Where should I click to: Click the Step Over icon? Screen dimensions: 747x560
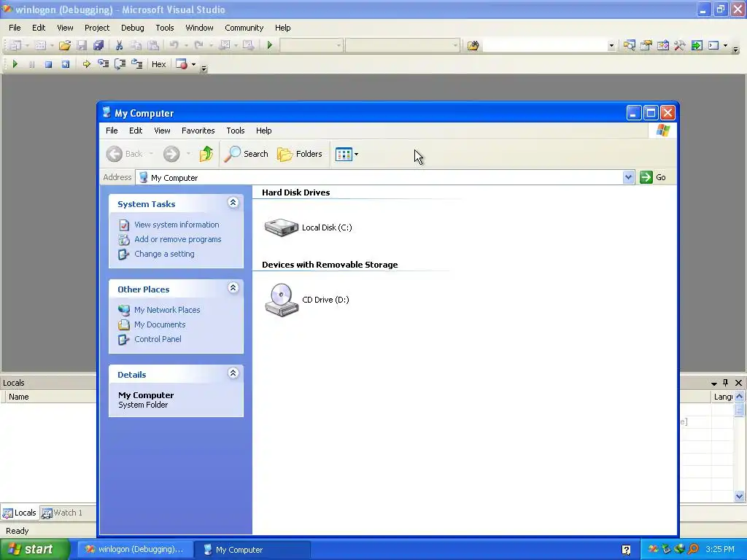(120, 64)
